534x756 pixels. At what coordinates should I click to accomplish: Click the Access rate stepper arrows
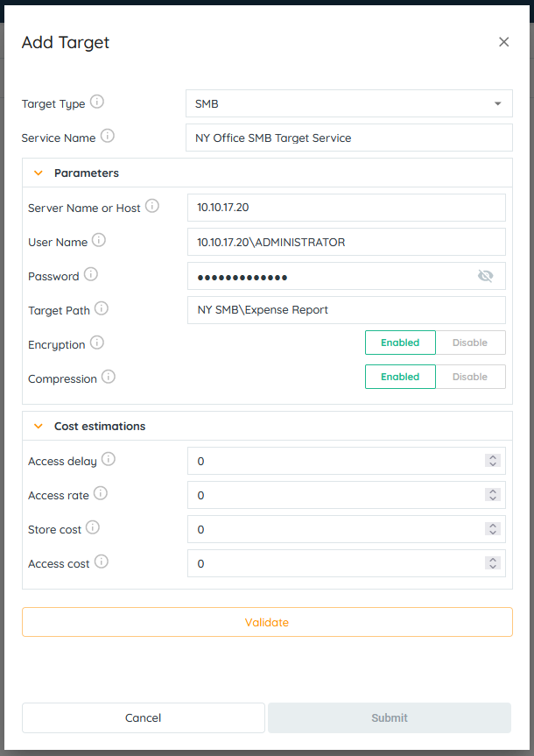[x=493, y=495]
